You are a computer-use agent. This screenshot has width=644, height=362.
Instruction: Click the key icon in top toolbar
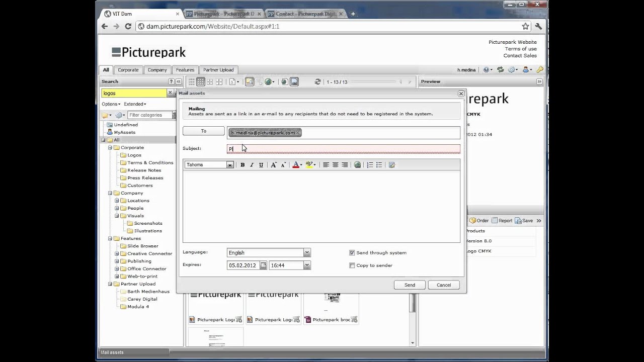[x=539, y=70]
